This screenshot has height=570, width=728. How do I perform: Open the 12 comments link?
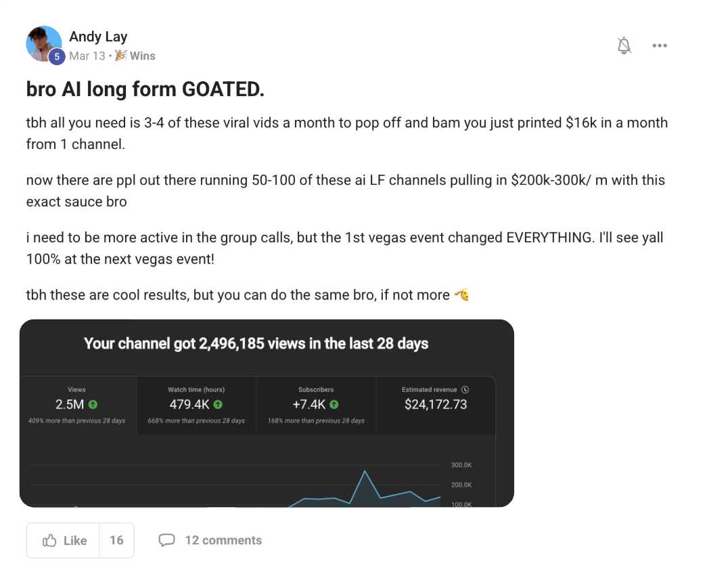tap(223, 540)
